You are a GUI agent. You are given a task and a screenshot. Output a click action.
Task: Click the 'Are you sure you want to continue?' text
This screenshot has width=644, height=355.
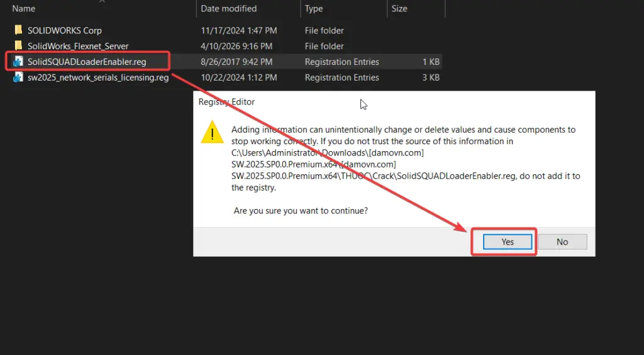point(301,211)
